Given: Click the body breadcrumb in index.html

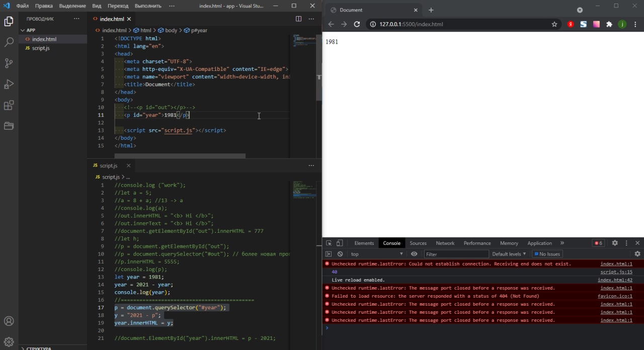Looking at the screenshot, I should coord(168,30).
